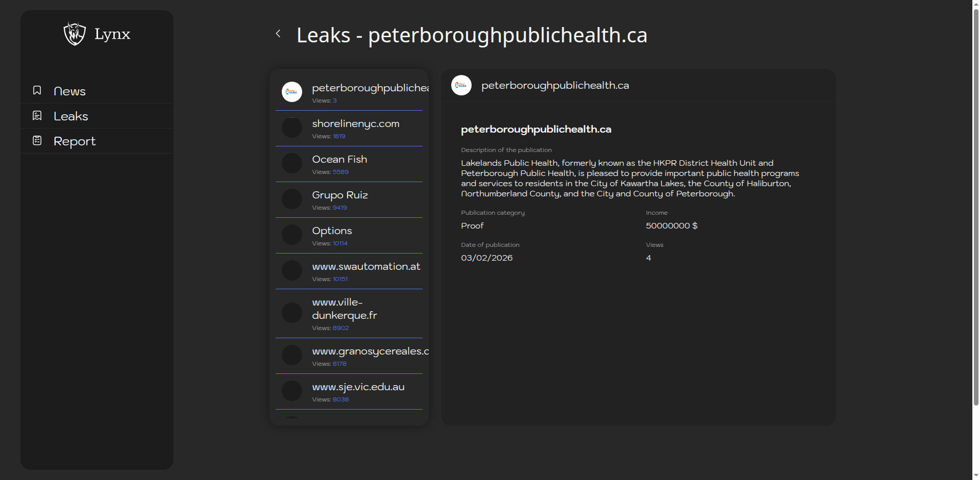Select the Leaks sidebar menu label

tap(71, 116)
